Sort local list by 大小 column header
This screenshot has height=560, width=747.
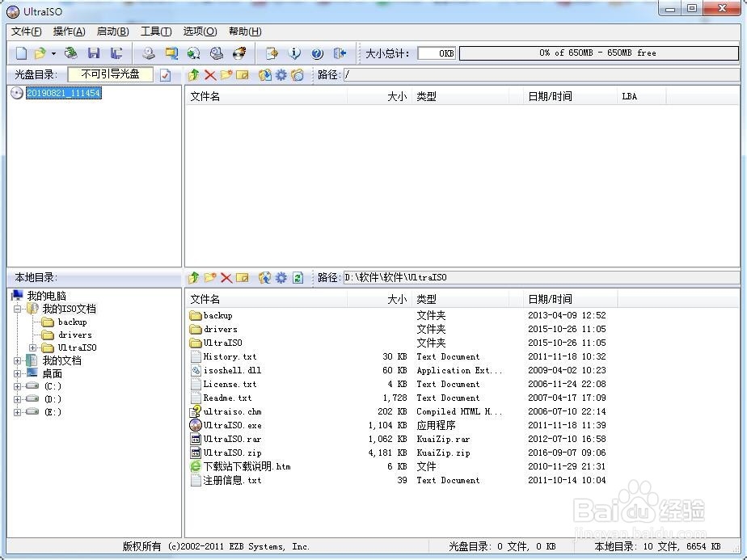pyautogui.click(x=379, y=300)
